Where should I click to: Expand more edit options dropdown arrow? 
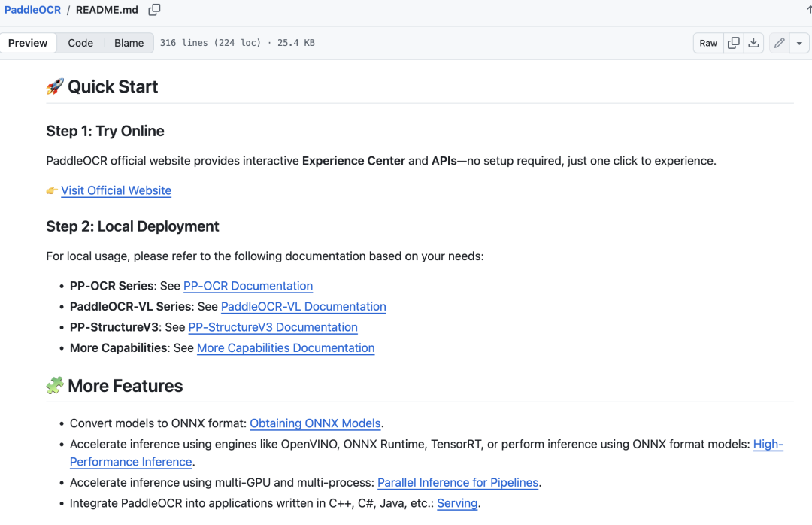click(799, 43)
